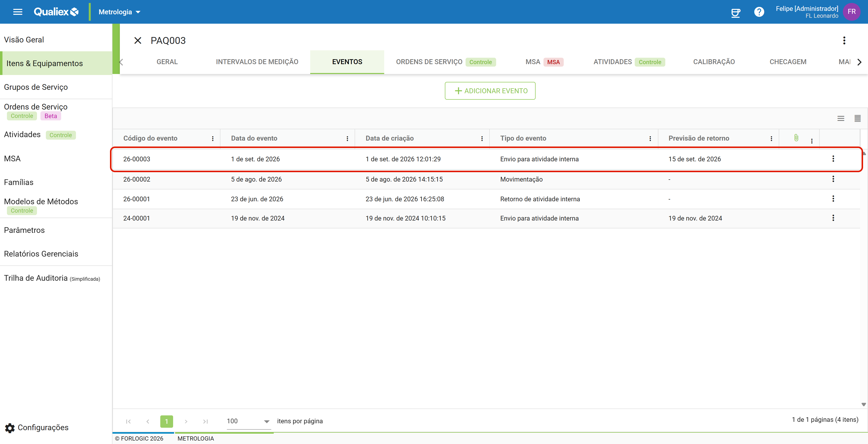Sort by Código do evento column header

pyautogui.click(x=150, y=138)
